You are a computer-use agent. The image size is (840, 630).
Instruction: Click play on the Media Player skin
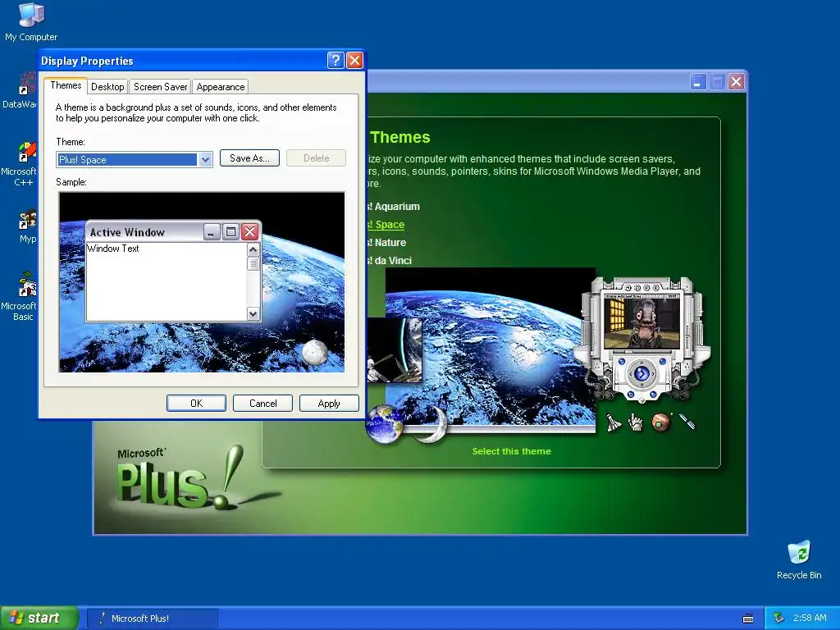[641, 373]
